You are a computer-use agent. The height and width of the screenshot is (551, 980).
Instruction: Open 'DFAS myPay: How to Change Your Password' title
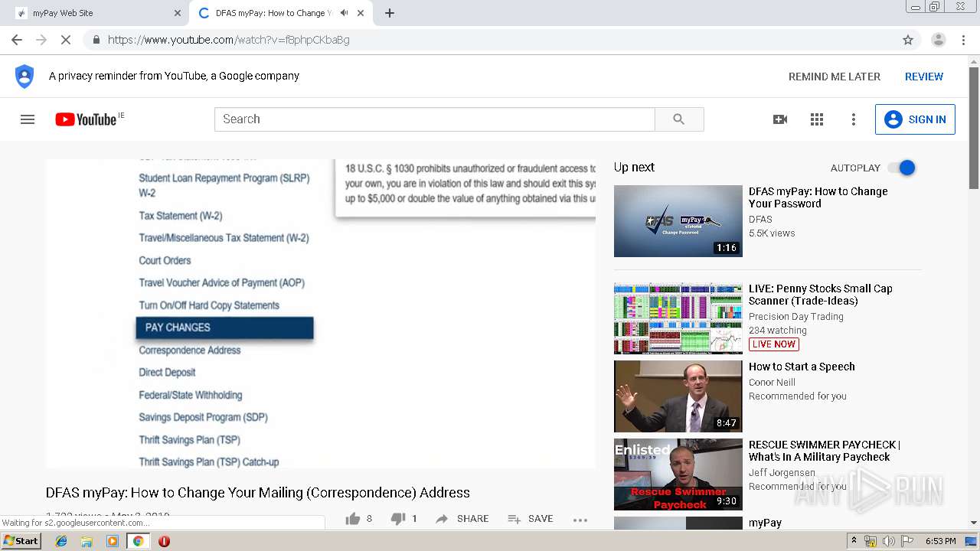(x=818, y=197)
